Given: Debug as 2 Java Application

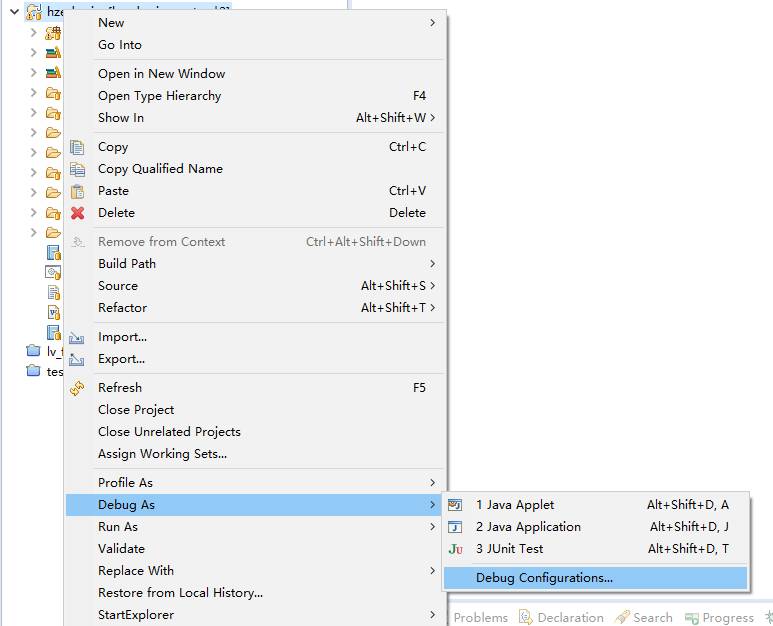Looking at the screenshot, I should [596, 527].
